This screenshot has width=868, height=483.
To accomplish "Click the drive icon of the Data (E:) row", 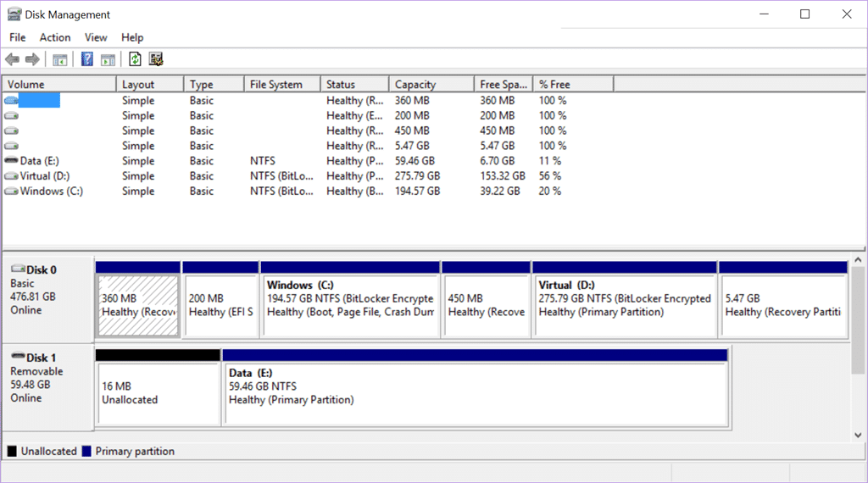I will [x=11, y=160].
